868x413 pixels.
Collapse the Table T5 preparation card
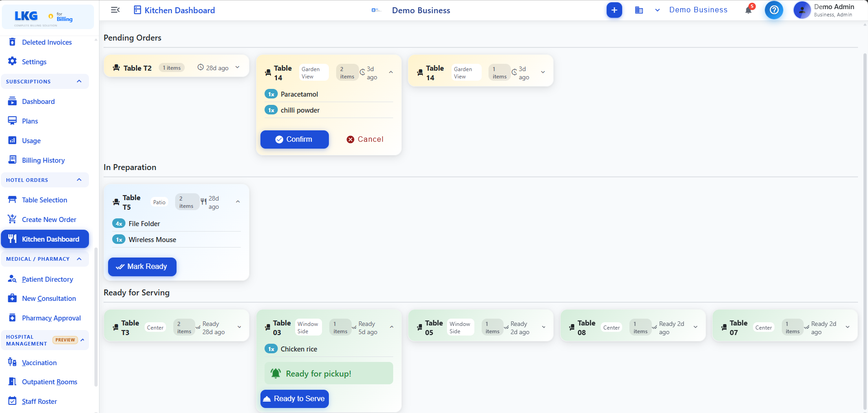point(238,201)
